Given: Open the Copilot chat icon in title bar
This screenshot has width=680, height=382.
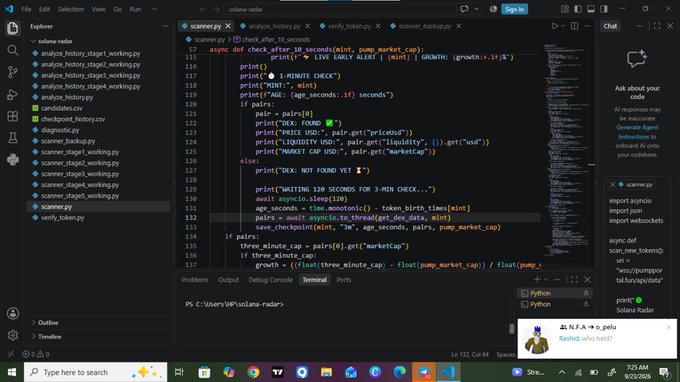Looking at the screenshot, I should pyautogui.click(x=464, y=9).
